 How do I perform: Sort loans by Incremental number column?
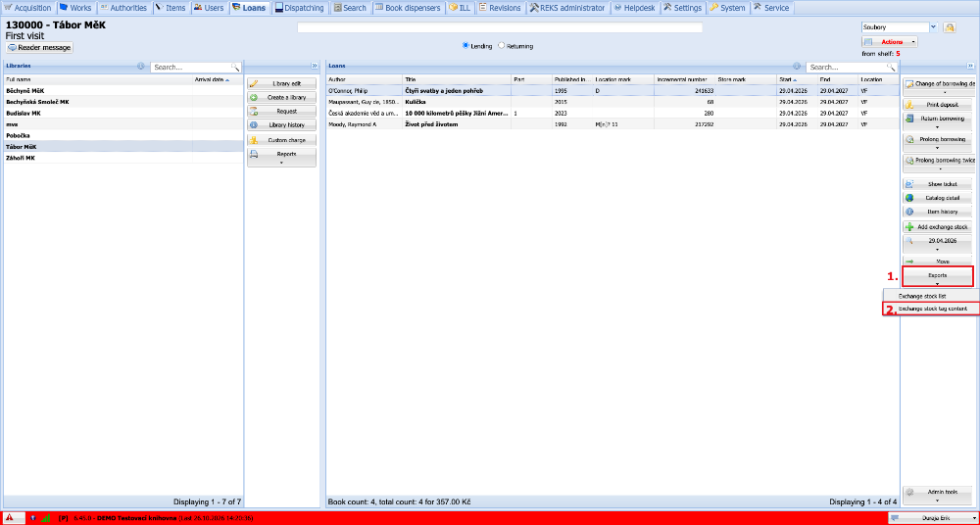click(684, 79)
